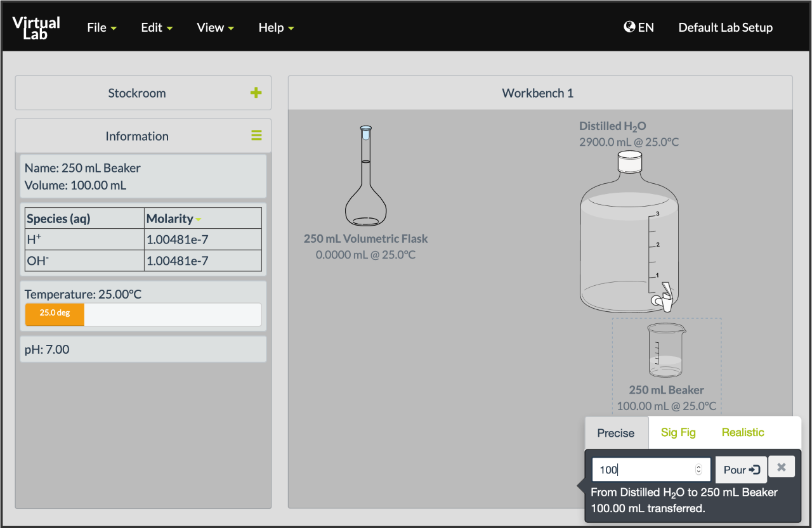Close the pour transfer popup
This screenshot has width=812, height=528.
pos(781,468)
